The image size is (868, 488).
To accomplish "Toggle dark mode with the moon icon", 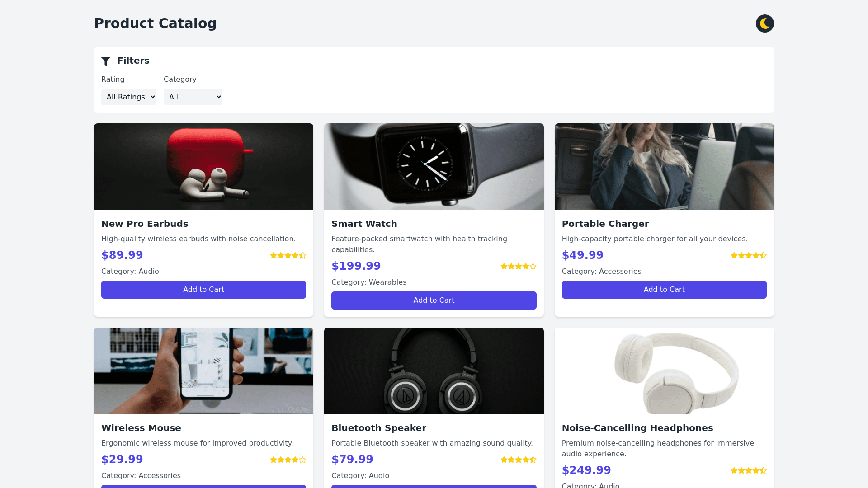I will tap(764, 23).
